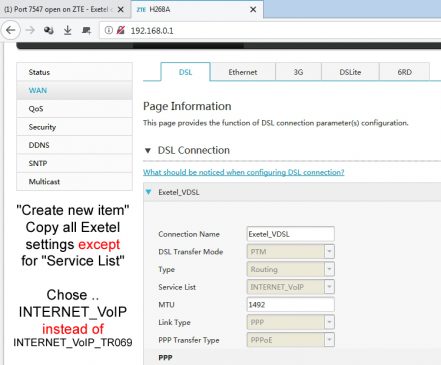The height and width of the screenshot is (365, 441).
Task: Click the Page Information heading
Action: (187, 106)
